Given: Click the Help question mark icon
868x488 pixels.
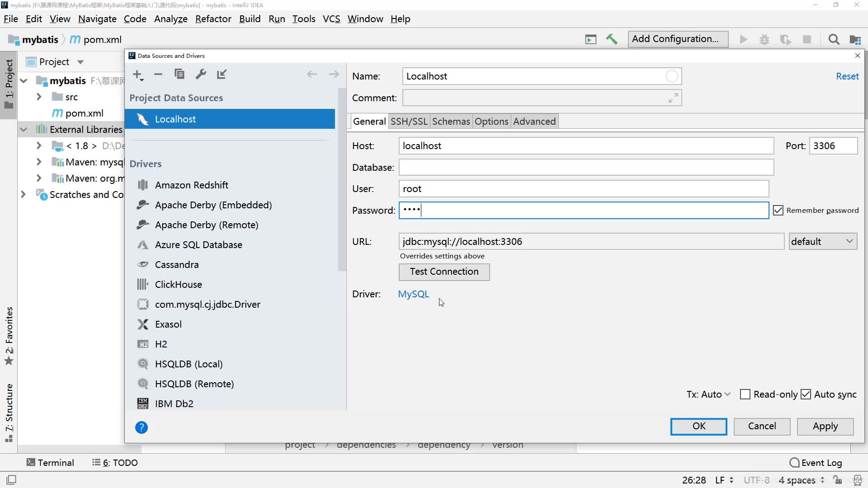Looking at the screenshot, I should [x=142, y=427].
